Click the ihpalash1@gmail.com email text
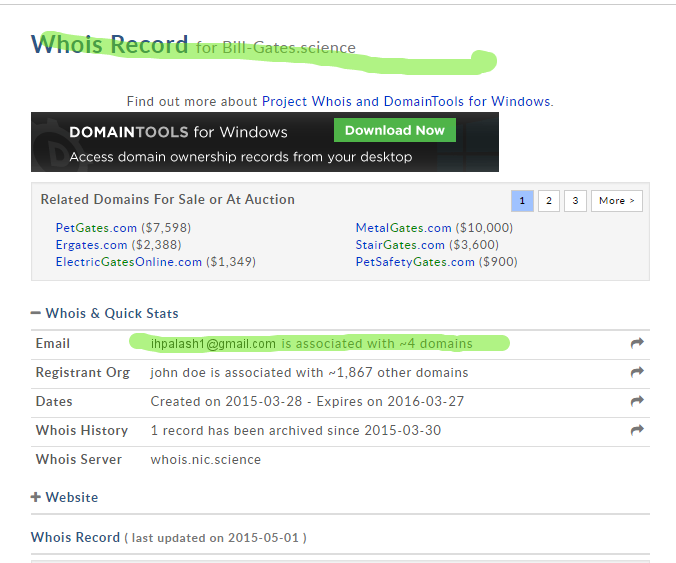The image size is (676, 563). coord(213,344)
